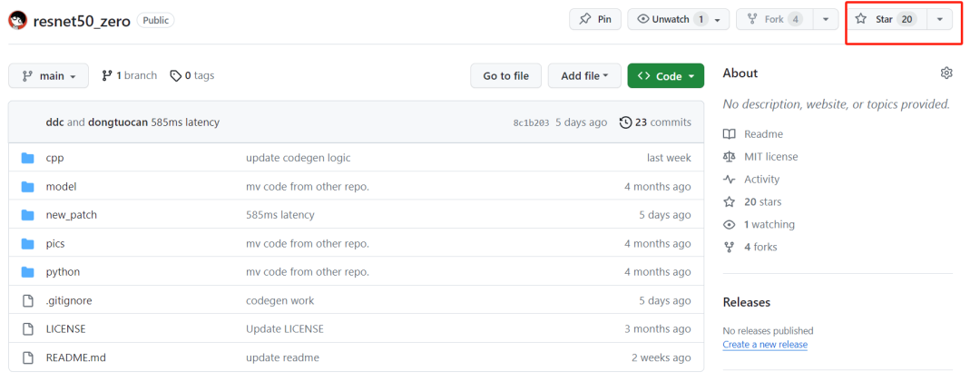Viewport: 980px width, 381px height.
Task: Click the branch icon beside 1 branch
Action: tap(107, 75)
